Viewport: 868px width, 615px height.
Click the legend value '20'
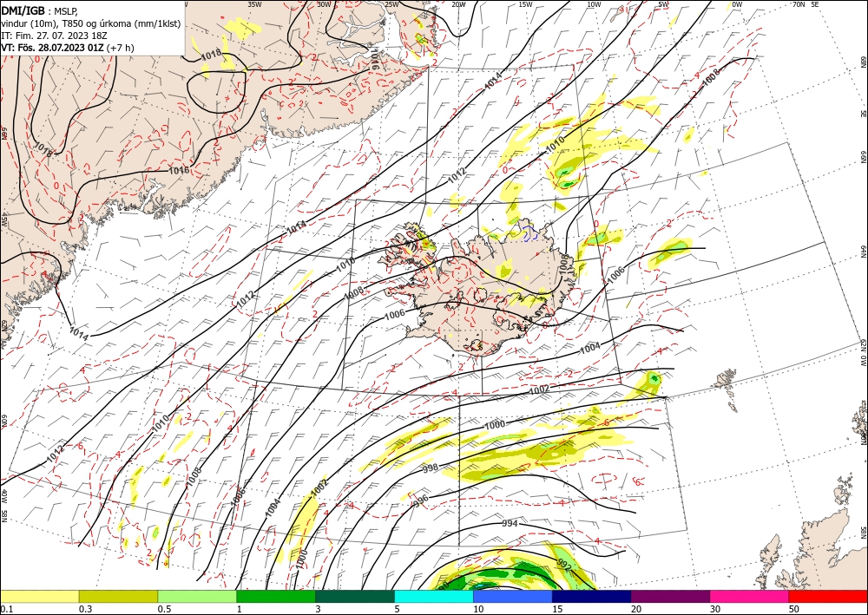pyautogui.click(x=636, y=609)
